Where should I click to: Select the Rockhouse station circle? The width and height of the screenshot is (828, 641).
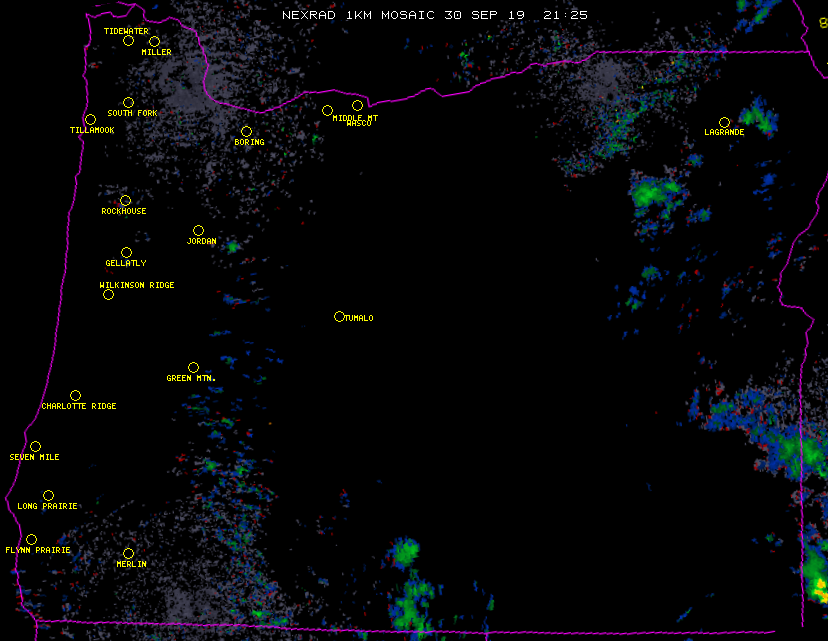coord(125,200)
